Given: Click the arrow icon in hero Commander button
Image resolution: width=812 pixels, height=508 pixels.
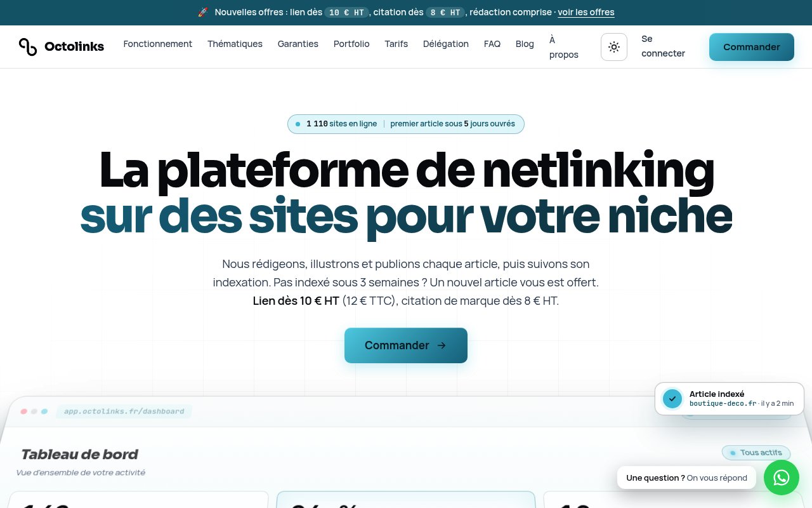Looking at the screenshot, I should coord(442,345).
